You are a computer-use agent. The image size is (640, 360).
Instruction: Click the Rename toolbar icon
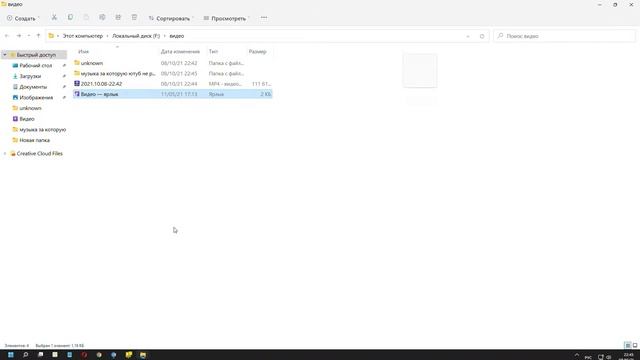[x=102, y=18]
